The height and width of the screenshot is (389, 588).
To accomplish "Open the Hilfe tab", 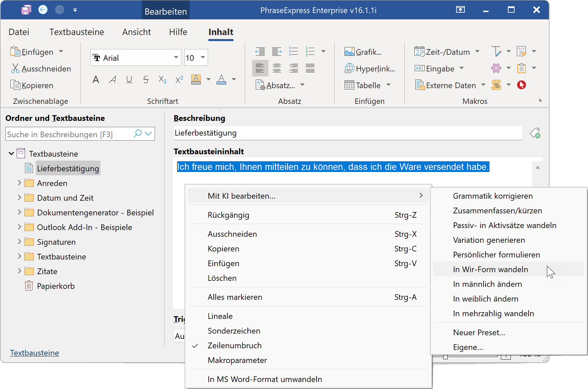I will point(178,32).
